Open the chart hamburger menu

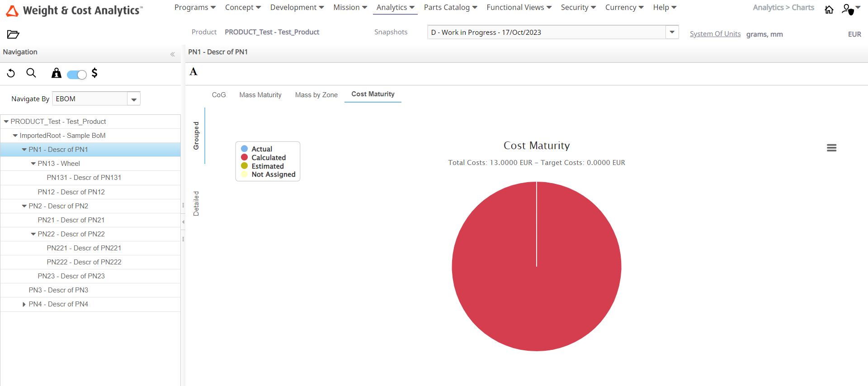pos(831,148)
